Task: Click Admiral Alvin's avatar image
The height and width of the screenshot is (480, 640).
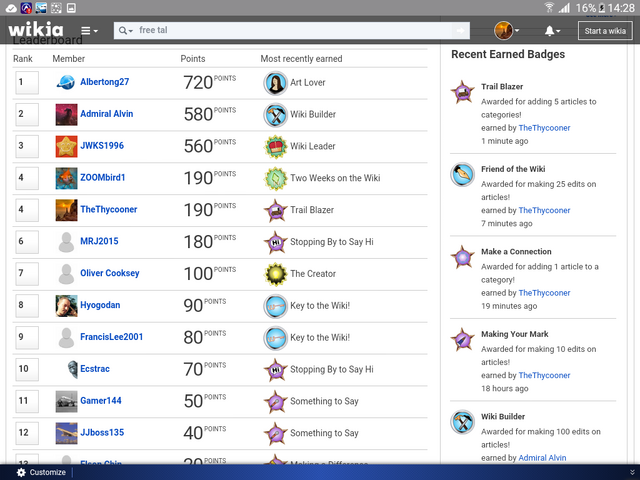Action: click(66, 114)
